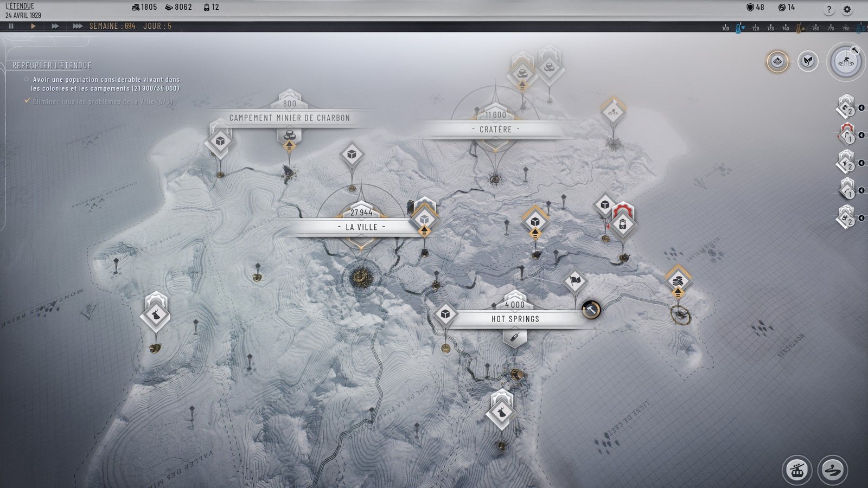Click the flag marker on the map
The image size is (868, 488).
pos(575,281)
